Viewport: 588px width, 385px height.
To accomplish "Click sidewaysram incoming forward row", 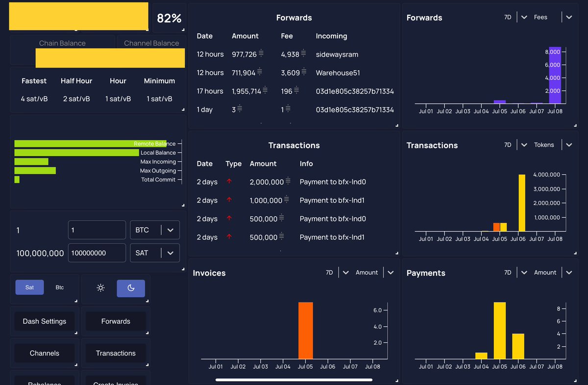I will tap(294, 54).
